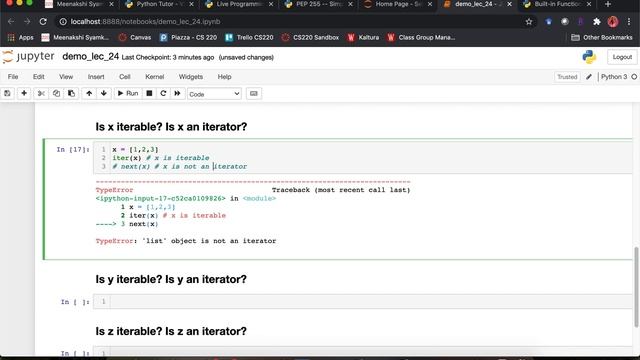640x360 pixels.
Task: Bookmark this page with star icon
Action: [x=529, y=22]
